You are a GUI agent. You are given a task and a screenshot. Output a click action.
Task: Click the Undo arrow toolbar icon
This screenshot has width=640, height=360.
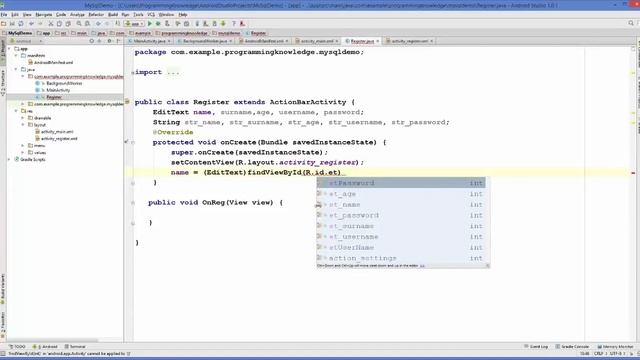tap(31, 24)
